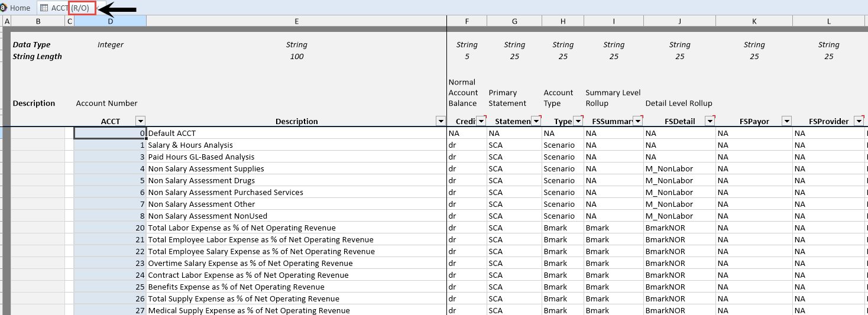Screen dimensions: 868x315
Task: Click 'dr' balance in account 5 row
Action: point(467,180)
